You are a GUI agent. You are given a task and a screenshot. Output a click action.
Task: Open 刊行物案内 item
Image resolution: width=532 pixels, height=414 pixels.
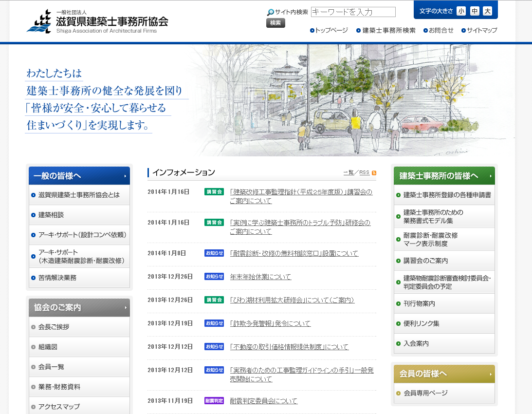coord(444,303)
